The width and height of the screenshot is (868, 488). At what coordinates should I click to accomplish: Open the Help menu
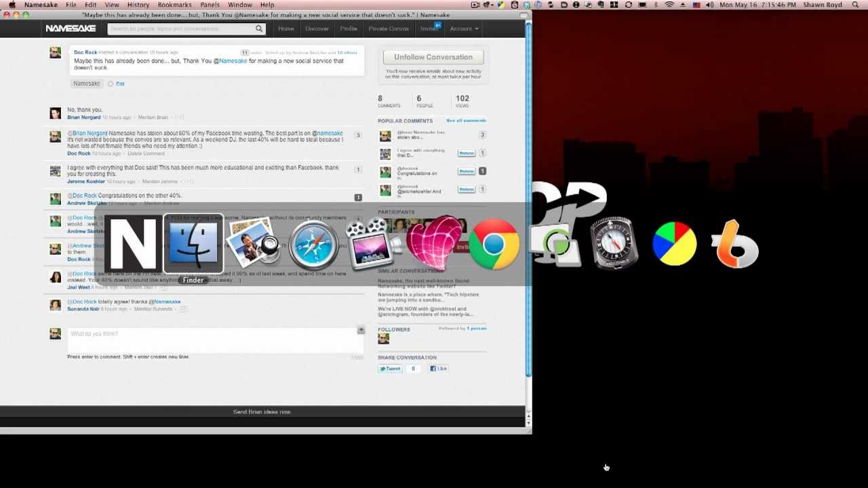click(x=267, y=5)
